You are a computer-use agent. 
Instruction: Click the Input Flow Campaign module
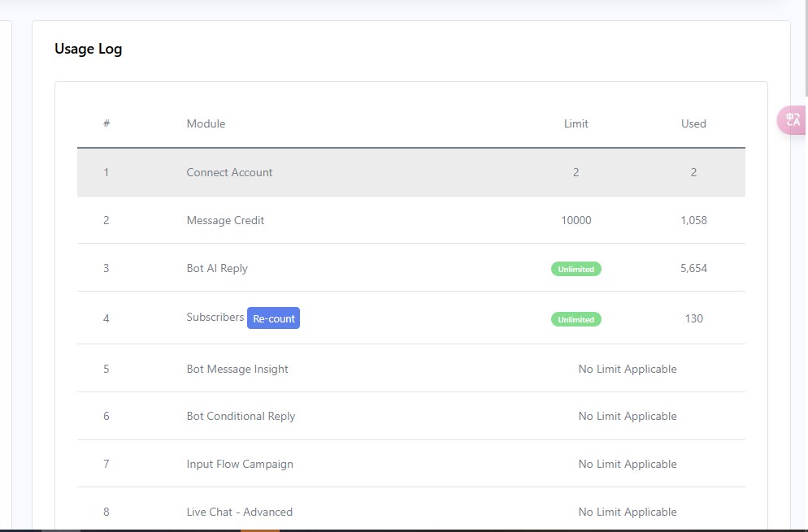tap(240, 464)
